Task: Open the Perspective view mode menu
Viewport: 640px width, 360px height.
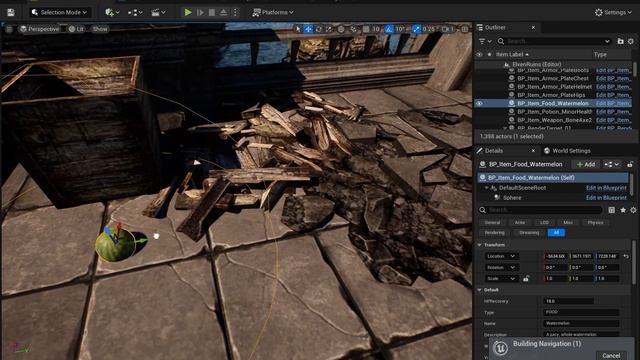Action: tap(40, 29)
